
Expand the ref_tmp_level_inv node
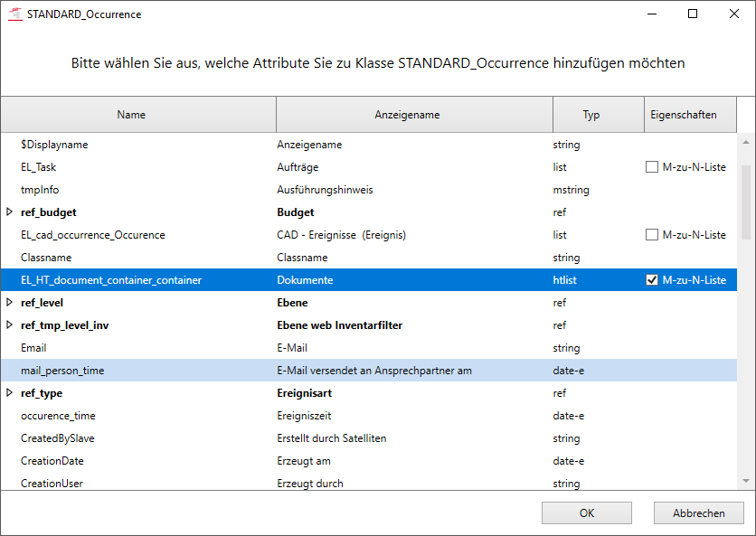pyautogui.click(x=10, y=325)
